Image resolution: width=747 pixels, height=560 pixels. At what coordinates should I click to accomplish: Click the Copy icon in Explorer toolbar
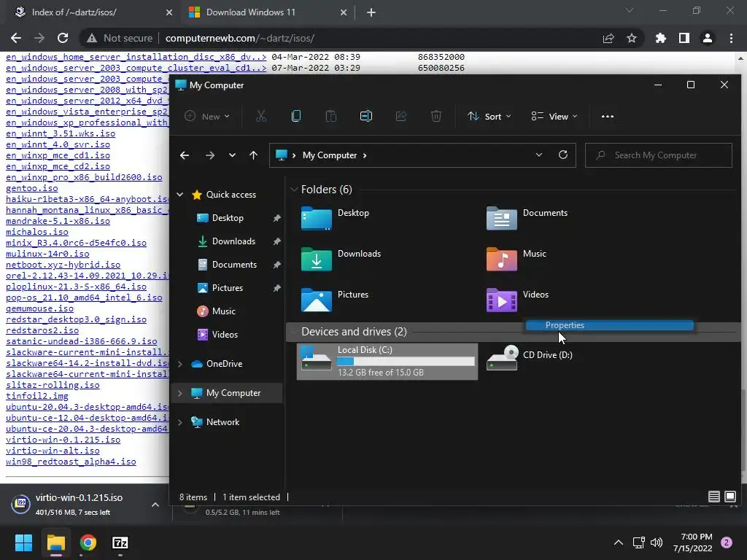[296, 116]
